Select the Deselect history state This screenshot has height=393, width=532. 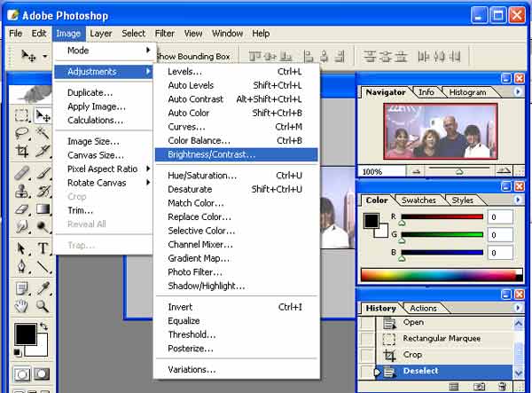[x=444, y=372]
